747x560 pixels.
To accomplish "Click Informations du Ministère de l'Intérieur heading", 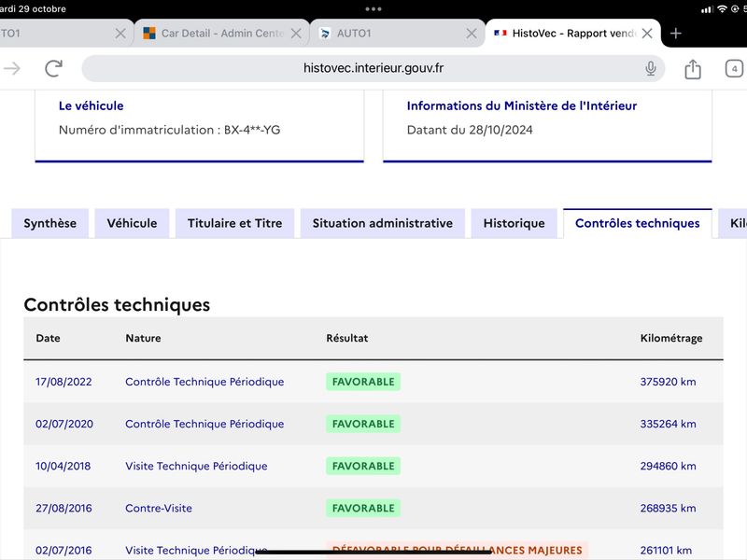I will click(522, 105).
